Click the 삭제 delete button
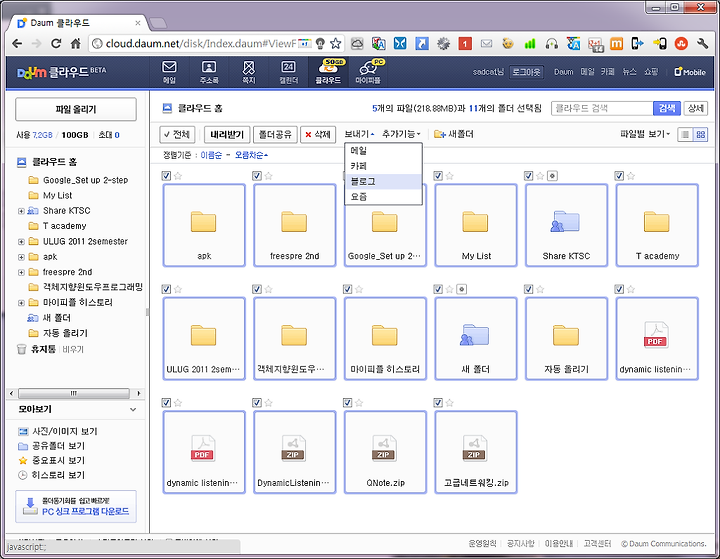The width and height of the screenshot is (720, 559). (x=318, y=135)
